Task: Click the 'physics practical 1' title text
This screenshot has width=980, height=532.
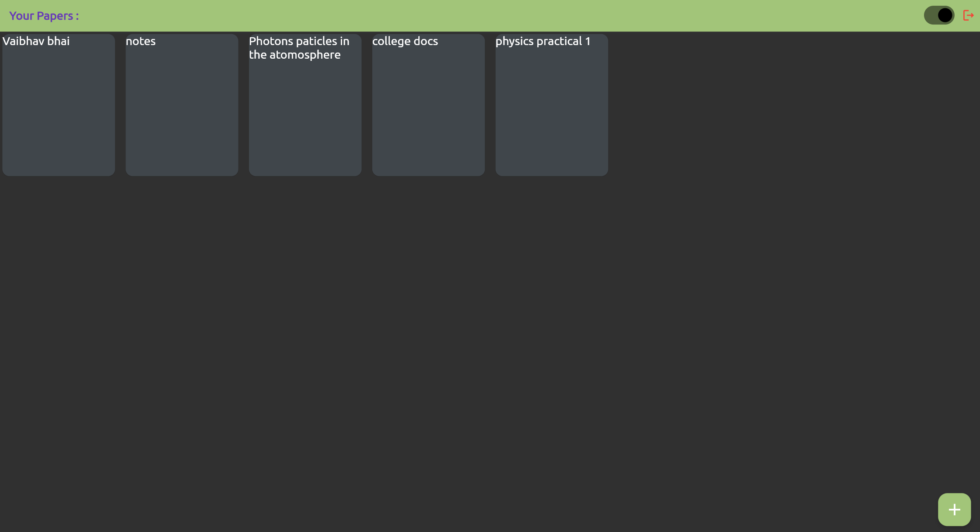Action: coord(542,41)
